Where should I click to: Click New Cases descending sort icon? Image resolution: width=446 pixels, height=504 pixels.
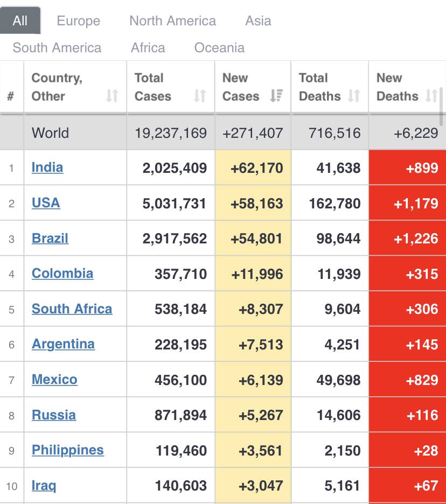(276, 96)
